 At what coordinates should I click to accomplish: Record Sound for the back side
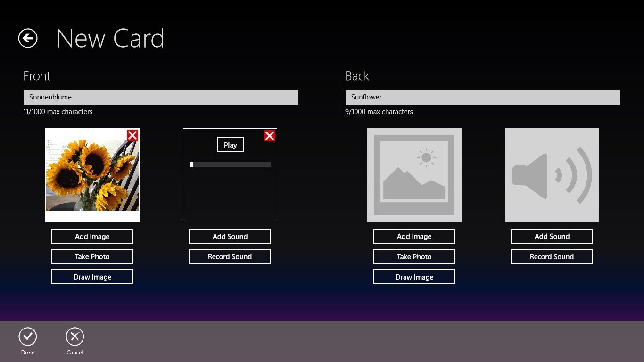(x=552, y=256)
